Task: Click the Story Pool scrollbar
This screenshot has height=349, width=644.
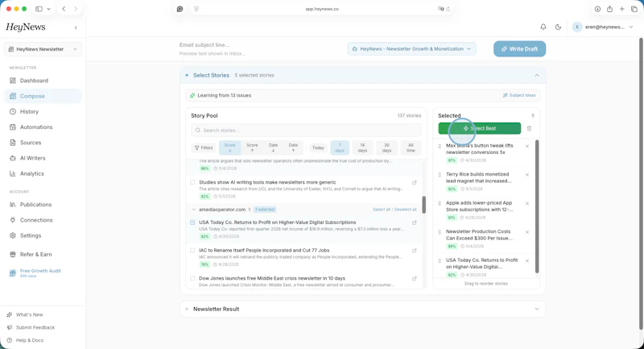Action: [x=424, y=204]
